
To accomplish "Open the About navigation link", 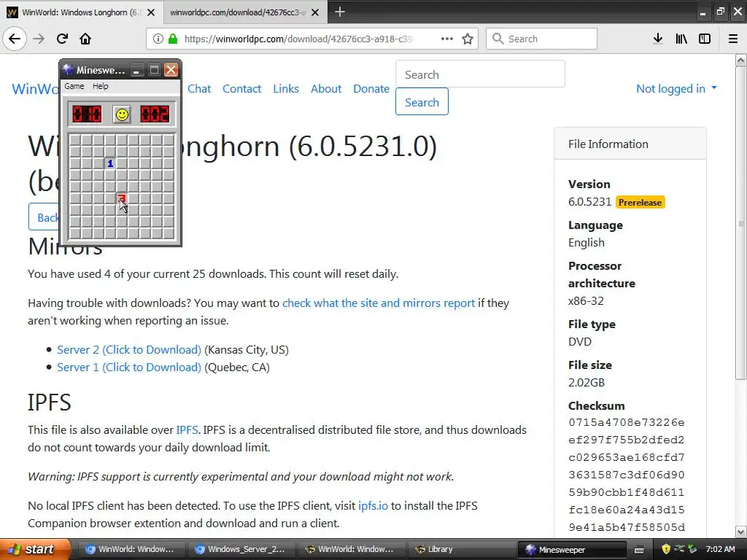I will (x=326, y=88).
